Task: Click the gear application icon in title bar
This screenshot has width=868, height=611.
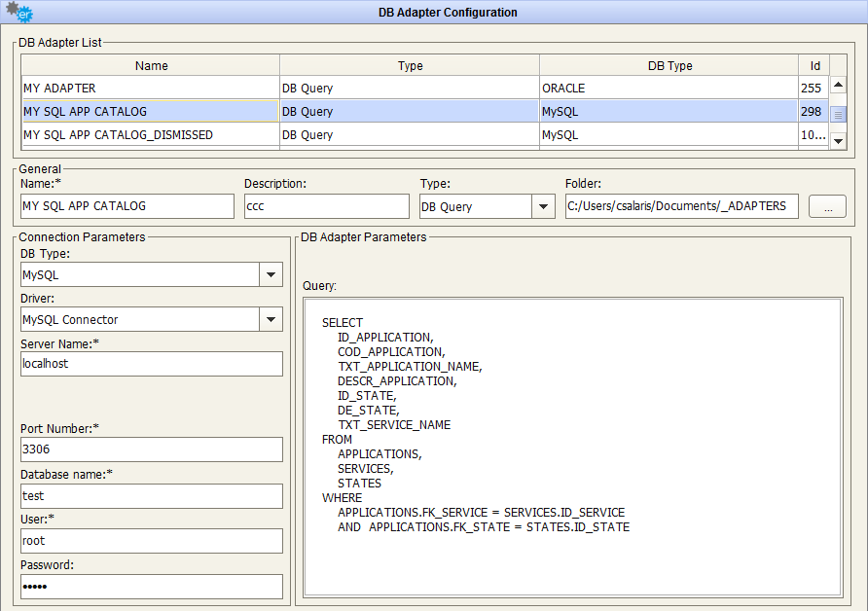Action: (x=19, y=13)
